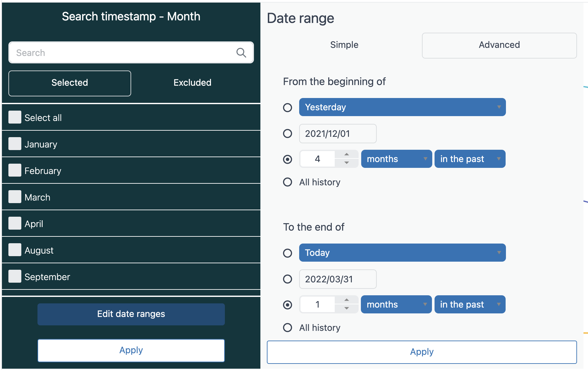Viewport: 588px width, 370px height.
Task: Click the search magnifier icon
Action: click(x=241, y=53)
